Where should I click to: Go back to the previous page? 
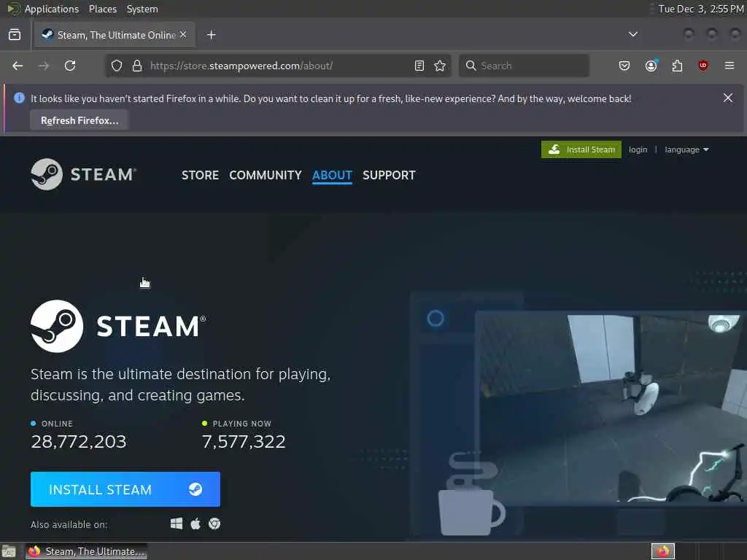pyautogui.click(x=18, y=66)
